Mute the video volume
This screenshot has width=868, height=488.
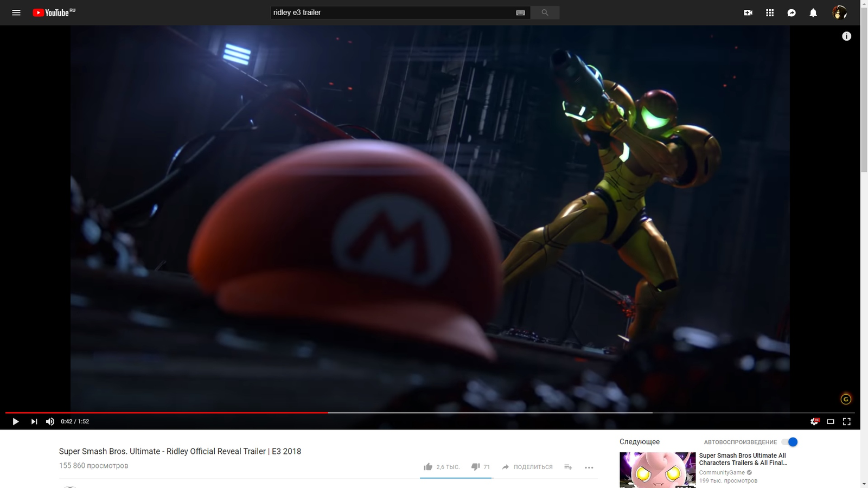pos(50,421)
